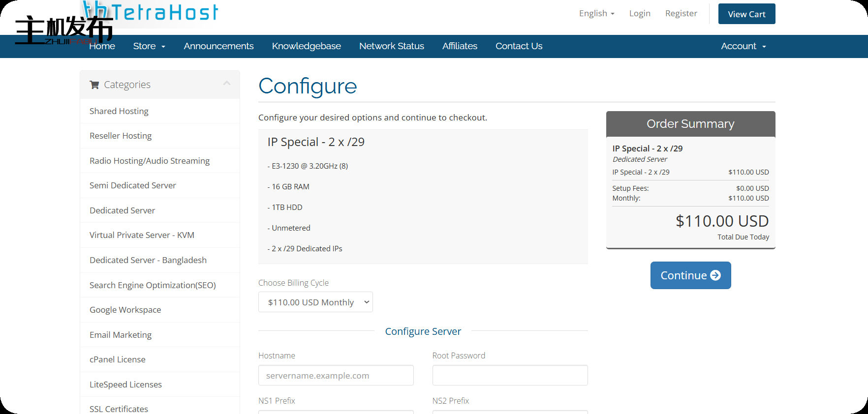Viewport: 868px width, 414px height.
Task: Open the Knowledgebase menu item
Action: click(306, 46)
